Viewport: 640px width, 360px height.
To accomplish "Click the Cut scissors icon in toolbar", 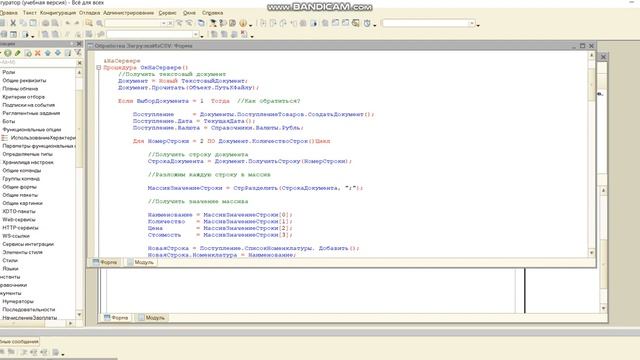I will tap(13, 23).
